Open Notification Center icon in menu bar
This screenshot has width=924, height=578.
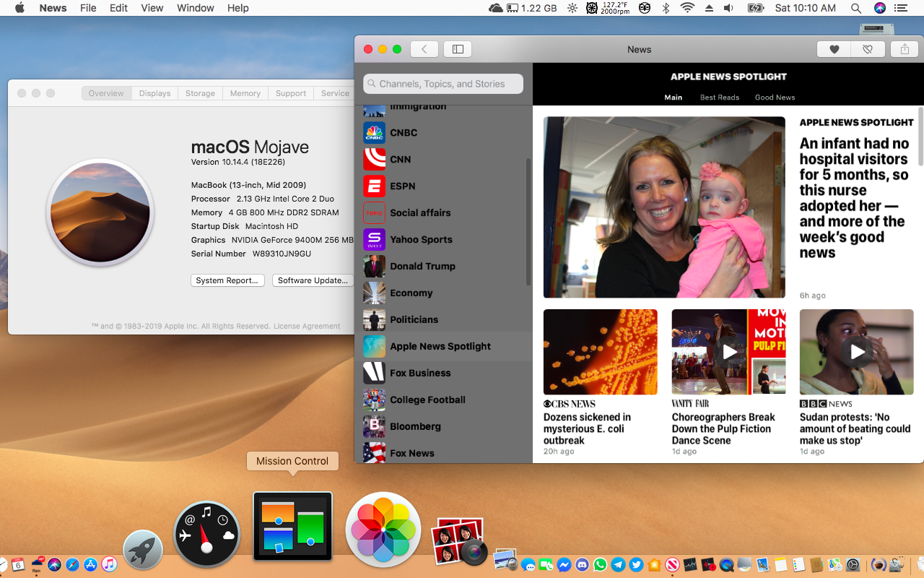(900, 8)
